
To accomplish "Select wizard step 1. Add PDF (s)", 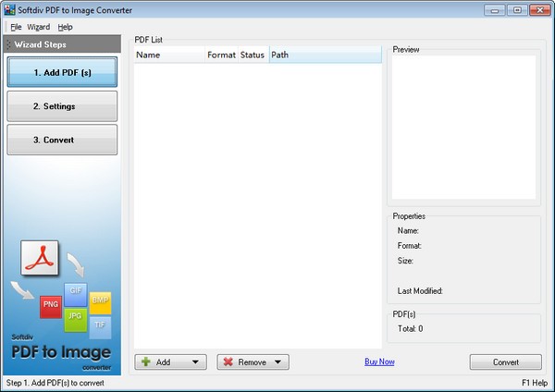I will pos(62,72).
